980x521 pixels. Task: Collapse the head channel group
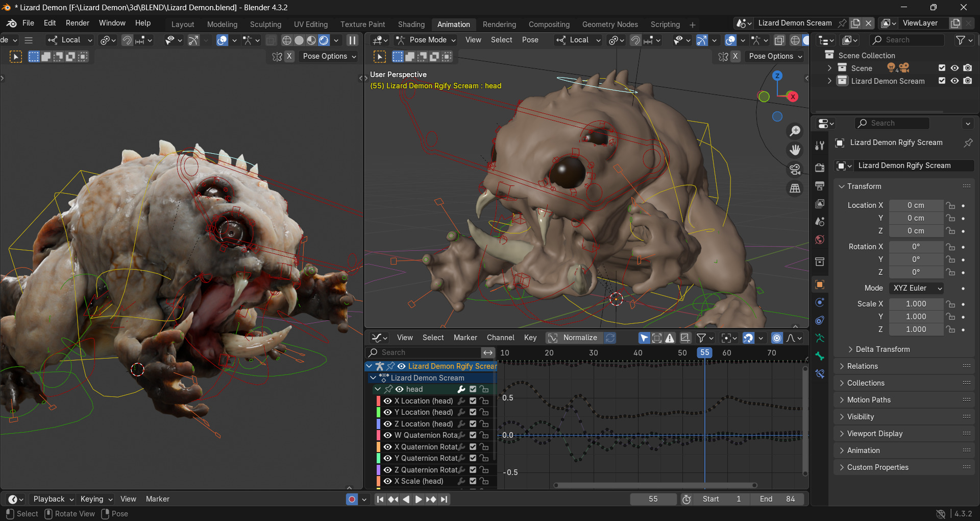pyautogui.click(x=378, y=389)
